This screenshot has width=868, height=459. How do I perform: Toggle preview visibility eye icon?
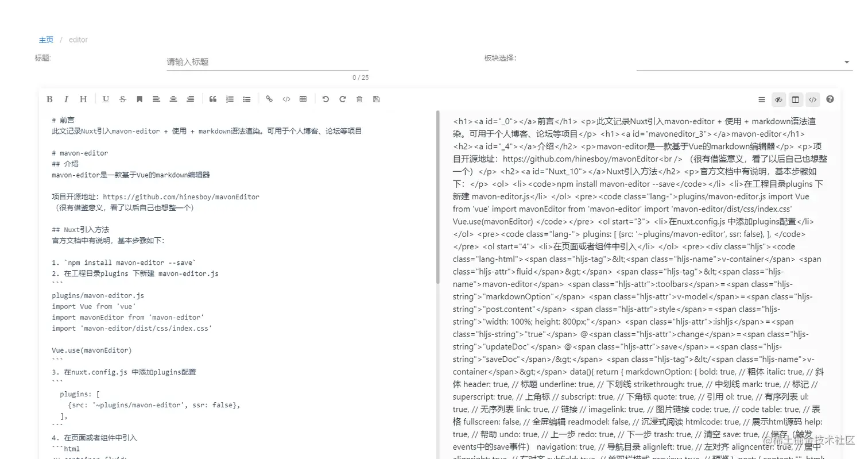[x=778, y=99]
